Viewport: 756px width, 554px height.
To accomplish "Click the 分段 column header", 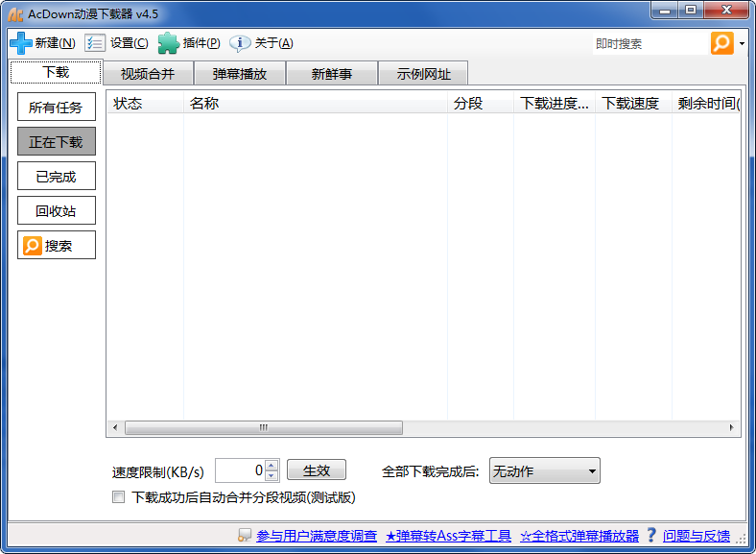I will pyautogui.click(x=481, y=104).
